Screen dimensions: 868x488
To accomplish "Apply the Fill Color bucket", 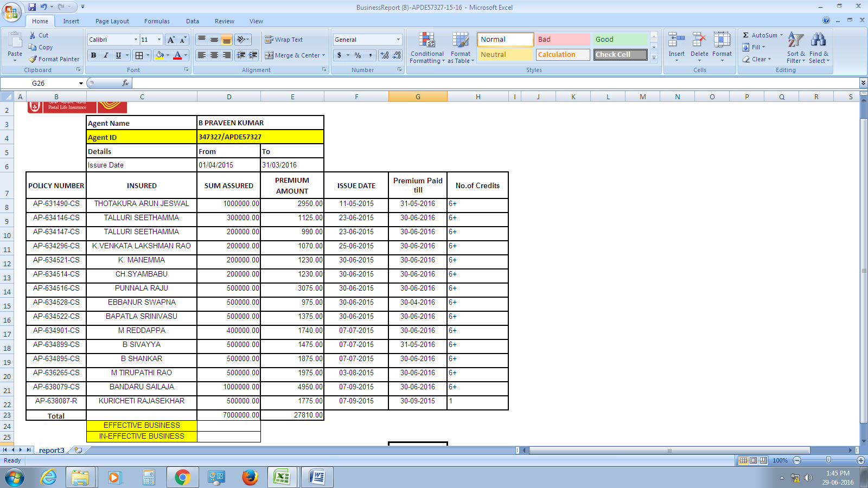I will pyautogui.click(x=159, y=55).
